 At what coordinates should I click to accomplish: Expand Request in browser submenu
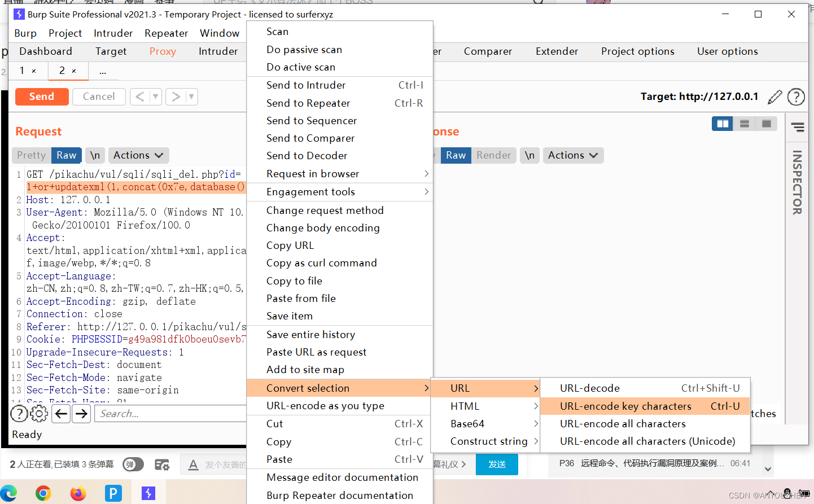pyautogui.click(x=340, y=174)
